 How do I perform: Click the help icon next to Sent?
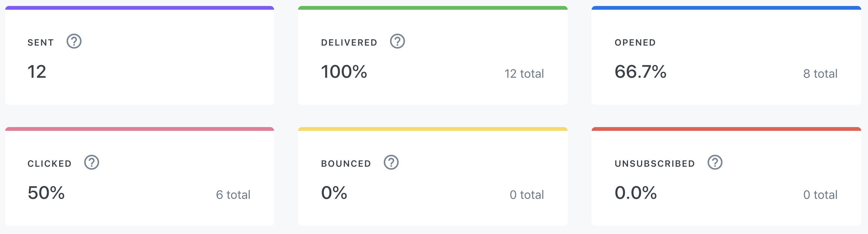pos(74,41)
